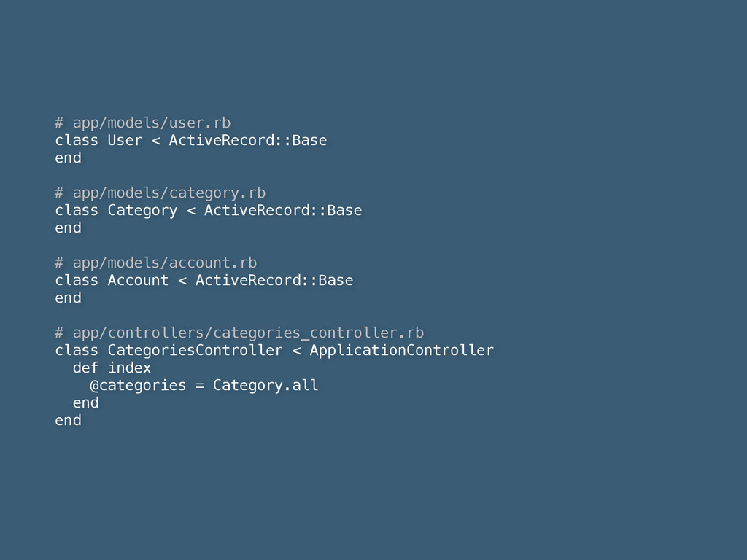747x560 pixels.
Task: Click Category class name in model definition
Action: click(x=142, y=211)
